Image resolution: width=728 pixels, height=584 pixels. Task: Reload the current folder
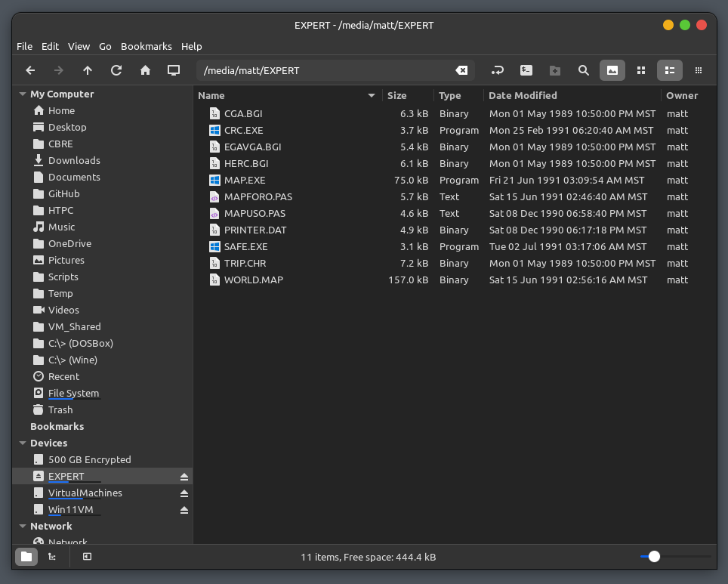click(116, 70)
